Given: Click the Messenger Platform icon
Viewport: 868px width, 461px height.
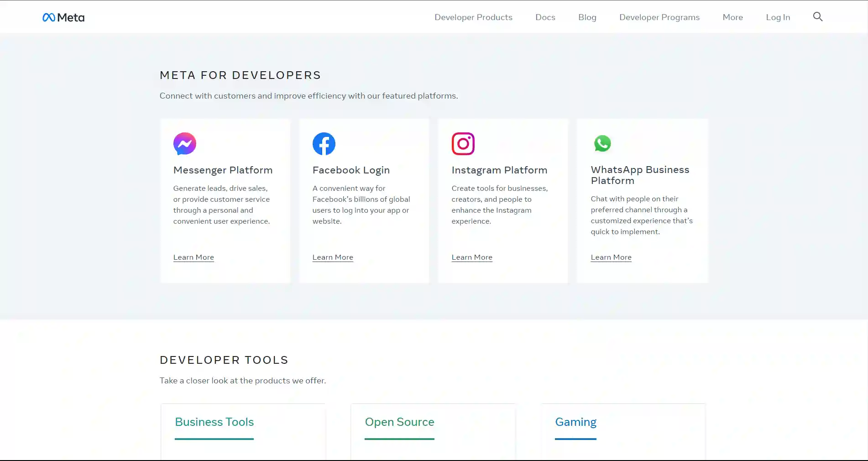Looking at the screenshot, I should [185, 144].
